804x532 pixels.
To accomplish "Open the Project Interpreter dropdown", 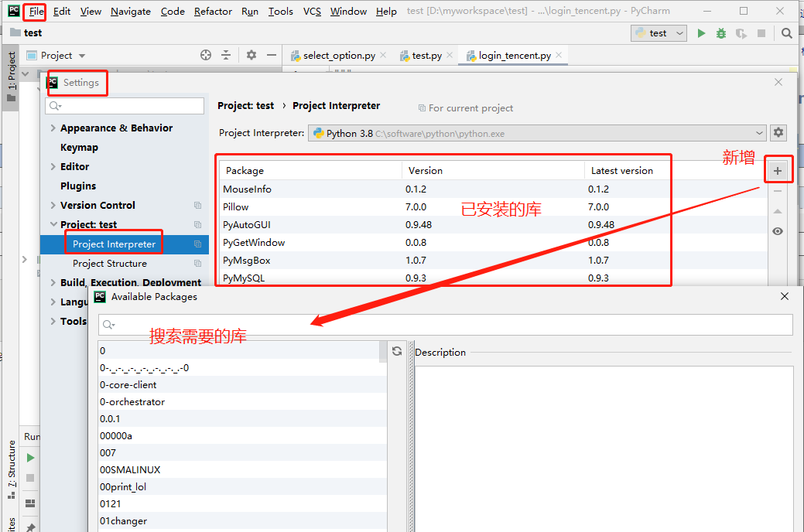I will pos(537,133).
